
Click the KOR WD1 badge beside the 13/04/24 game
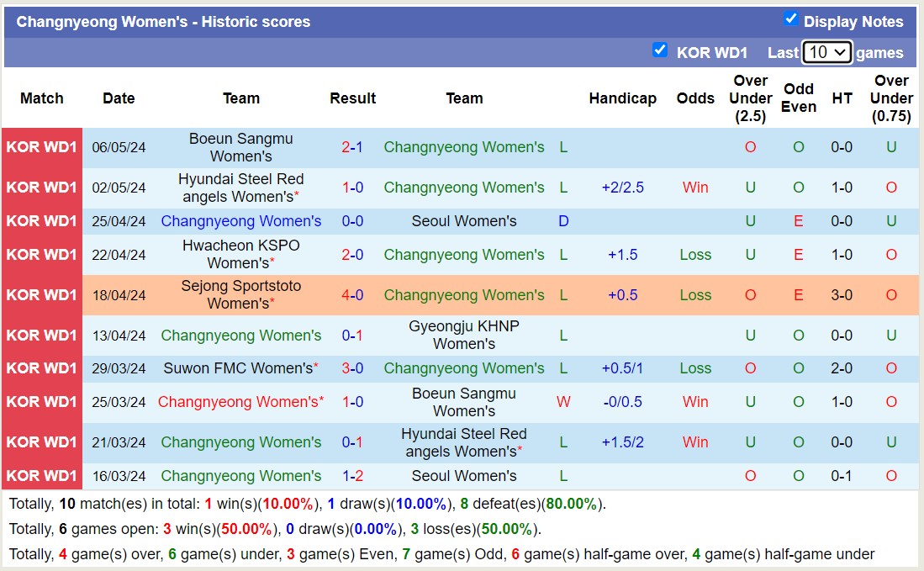coord(41,335)
